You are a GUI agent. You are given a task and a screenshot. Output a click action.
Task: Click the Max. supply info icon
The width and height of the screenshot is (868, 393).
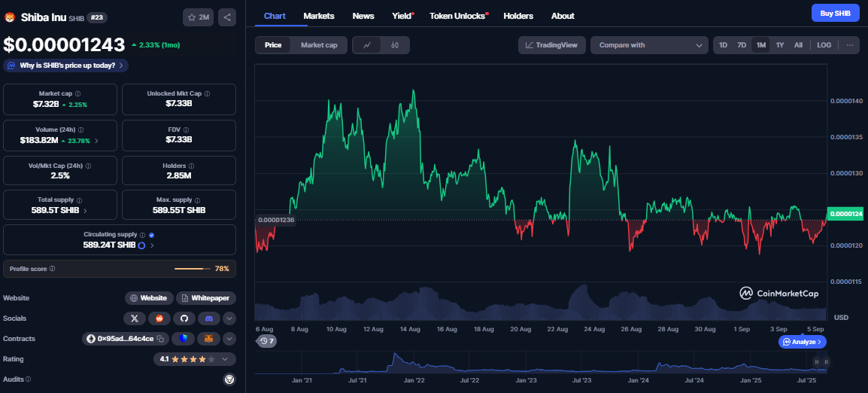point(198,200)
